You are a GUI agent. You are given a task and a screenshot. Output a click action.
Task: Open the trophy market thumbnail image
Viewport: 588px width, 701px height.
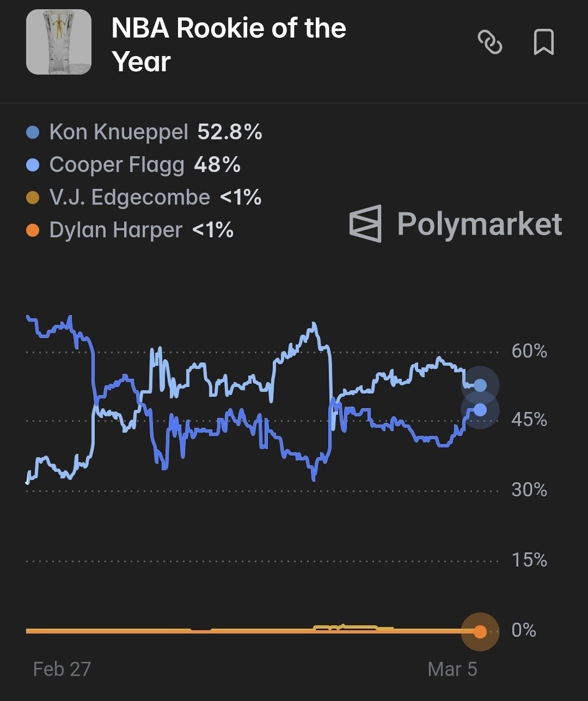click(x=59, y=42)
